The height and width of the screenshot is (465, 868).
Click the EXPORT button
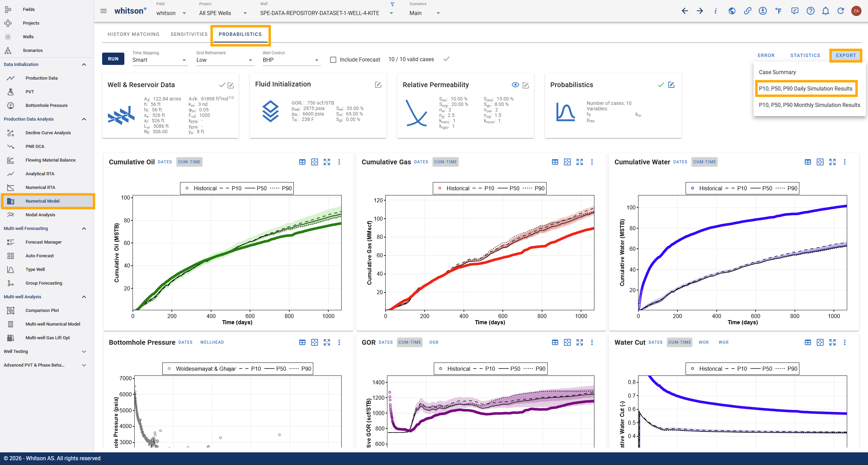click(846, 55)
